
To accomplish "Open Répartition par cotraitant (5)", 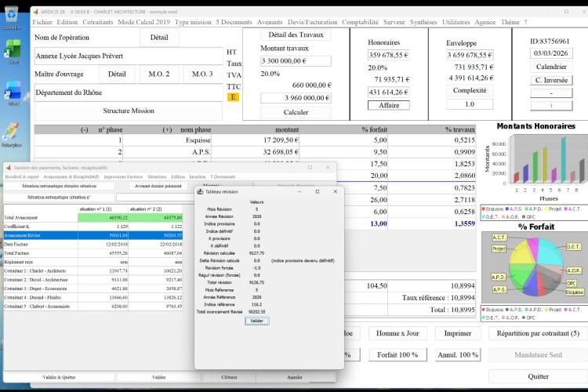I will click(x=538, y=333).
